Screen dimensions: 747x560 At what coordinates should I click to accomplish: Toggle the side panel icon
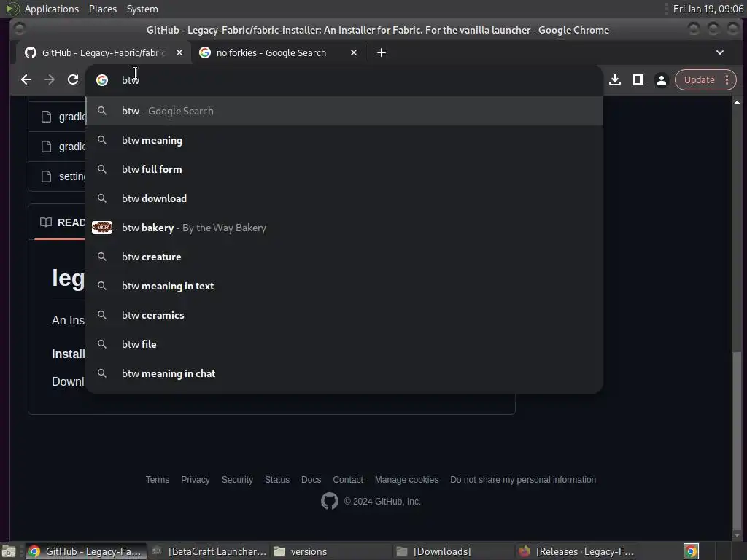(x=638, y=80)
